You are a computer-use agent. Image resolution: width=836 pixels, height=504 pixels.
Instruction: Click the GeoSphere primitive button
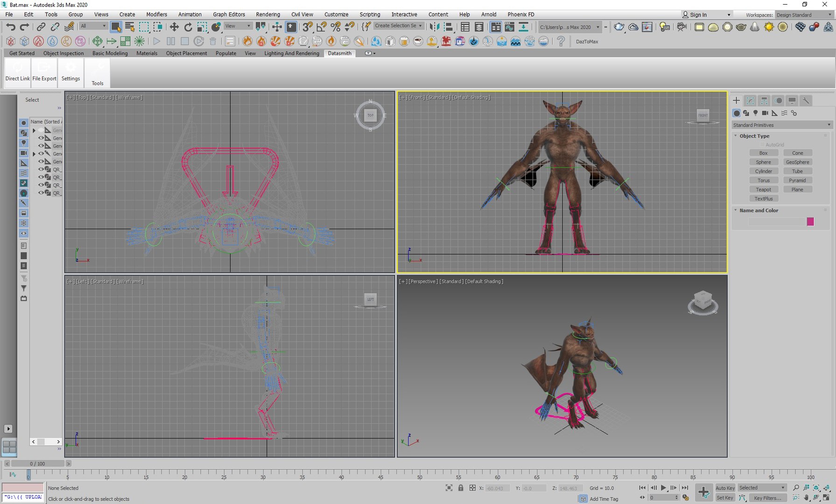[797, 162]
